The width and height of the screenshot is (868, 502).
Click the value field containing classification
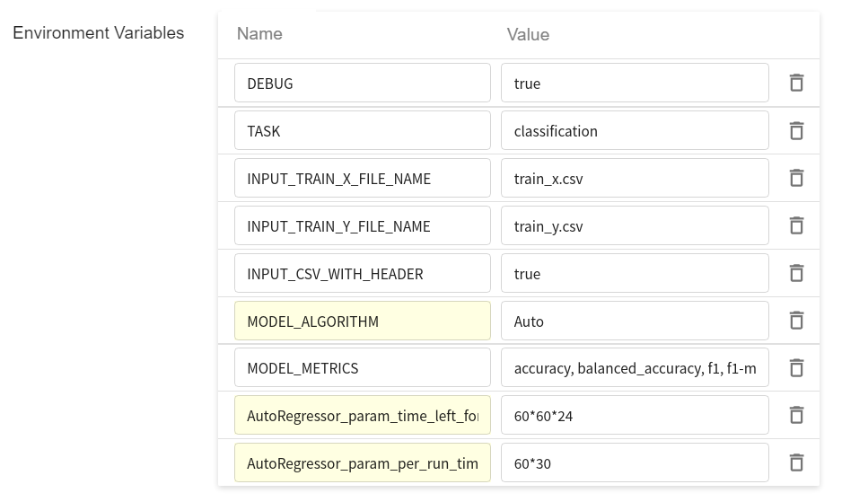pyautogui.click(x=634, y=130)
